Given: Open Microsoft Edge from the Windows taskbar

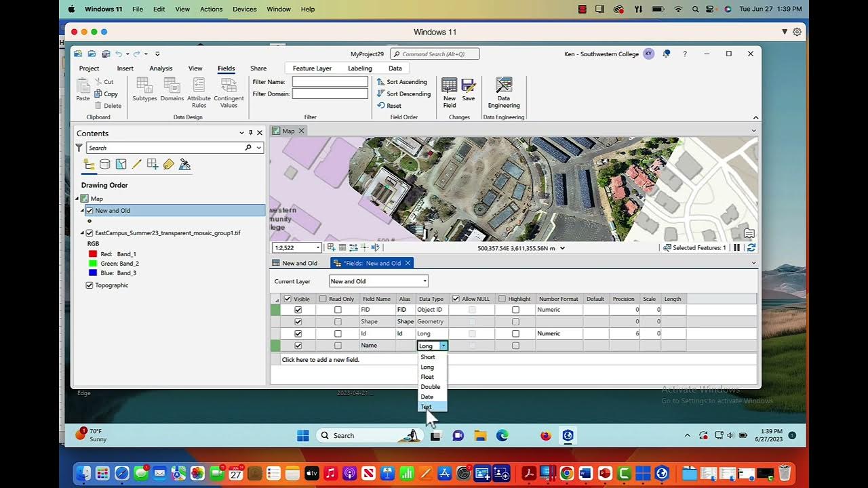Looking at the screenshot, I should pyautogui.click(x=502, y=436).
